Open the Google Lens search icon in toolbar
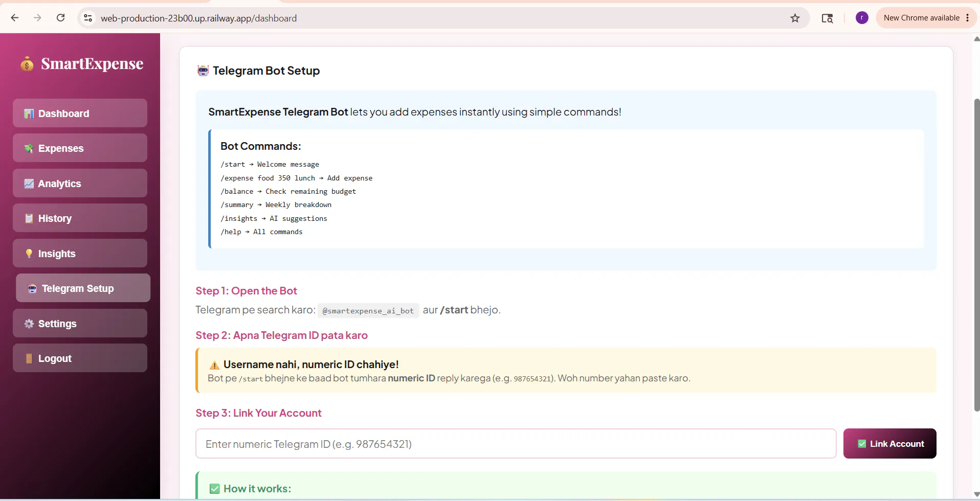The image size is (980, 501). [x=827, y=18]
